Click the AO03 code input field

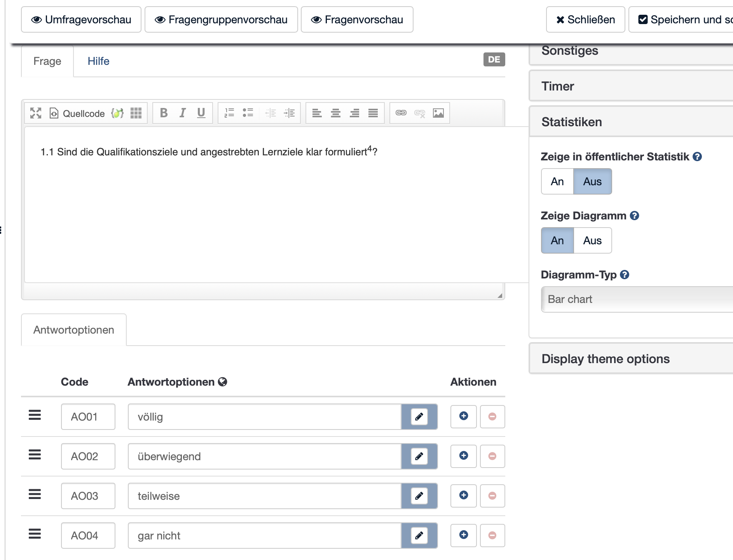pos(88,496)
